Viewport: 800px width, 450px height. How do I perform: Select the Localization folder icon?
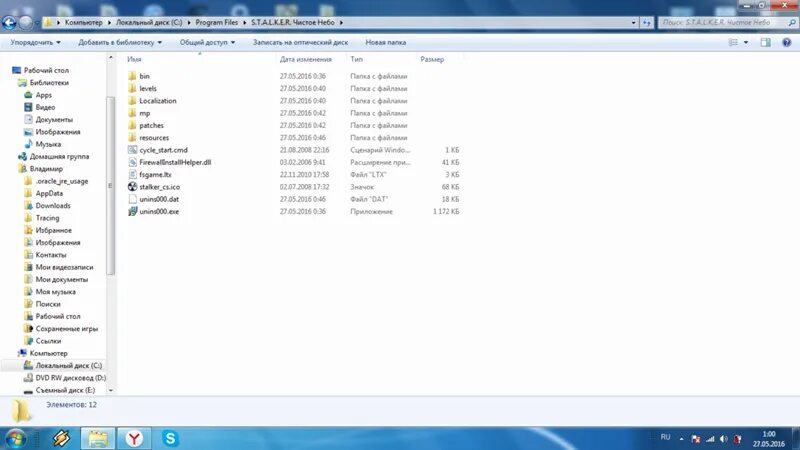click(132, 101)
